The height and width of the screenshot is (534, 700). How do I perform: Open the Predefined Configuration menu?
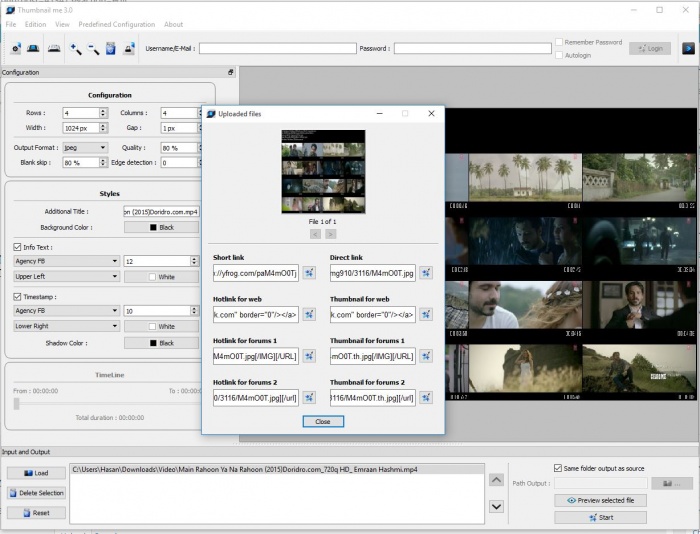click(116, 24)
